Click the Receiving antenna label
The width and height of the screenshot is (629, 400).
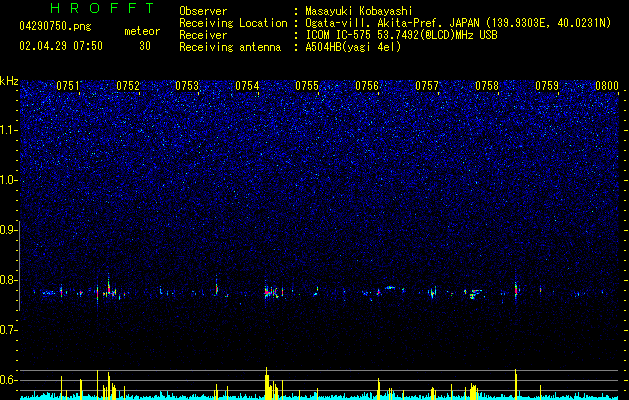pos(230,47)
